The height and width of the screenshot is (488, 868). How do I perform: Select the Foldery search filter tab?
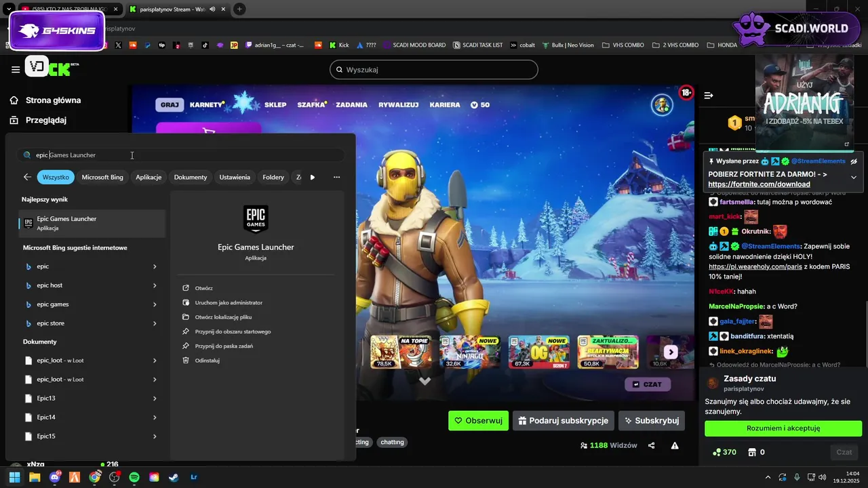click(273, 177)
